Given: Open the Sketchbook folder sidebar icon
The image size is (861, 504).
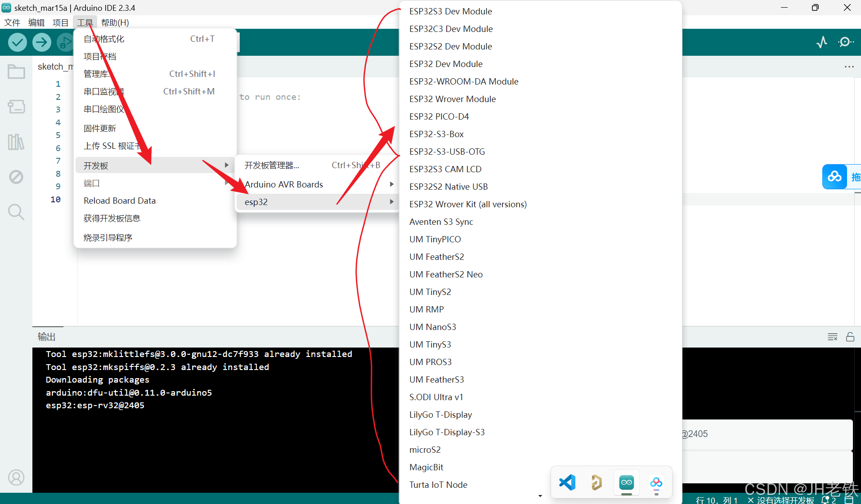Looking at the screenshot, I should coord(16,71).
